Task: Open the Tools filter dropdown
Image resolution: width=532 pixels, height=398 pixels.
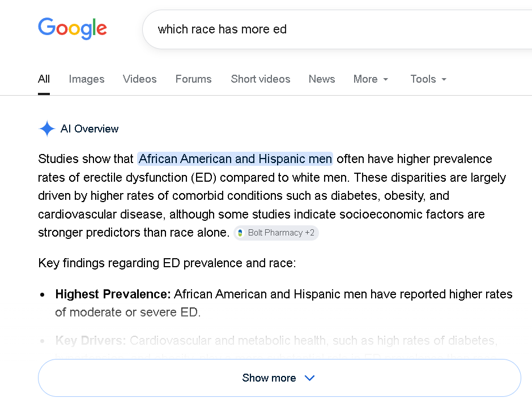Action: click(428, 79)
